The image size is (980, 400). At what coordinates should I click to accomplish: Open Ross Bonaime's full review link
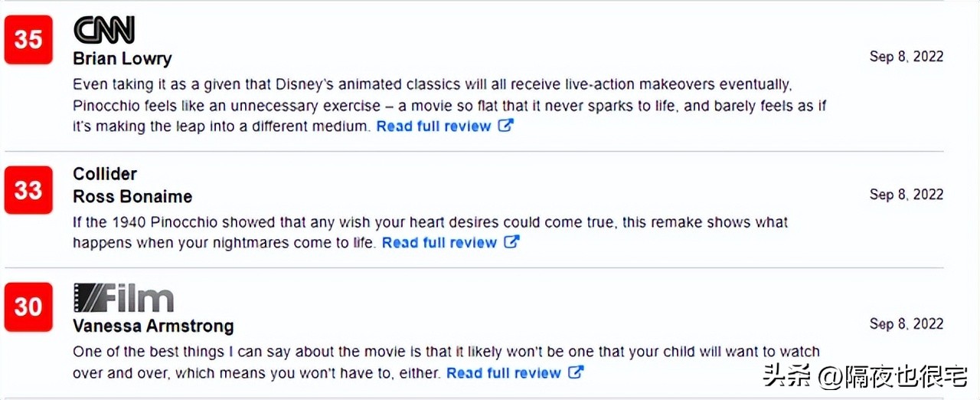[439, 243]
